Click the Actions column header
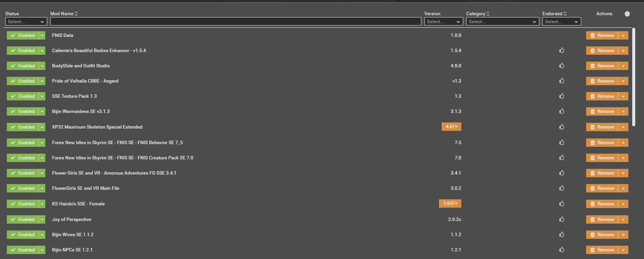 [x=604, y=14]
